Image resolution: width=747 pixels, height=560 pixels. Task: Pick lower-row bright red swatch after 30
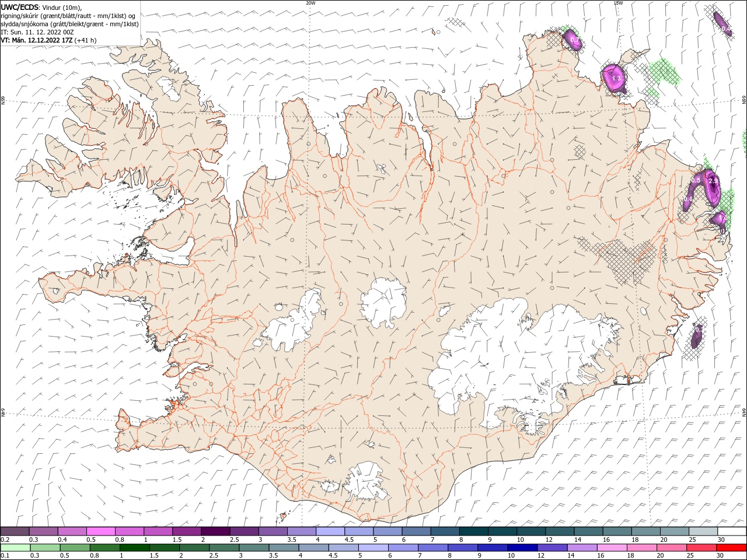point(731,548)
